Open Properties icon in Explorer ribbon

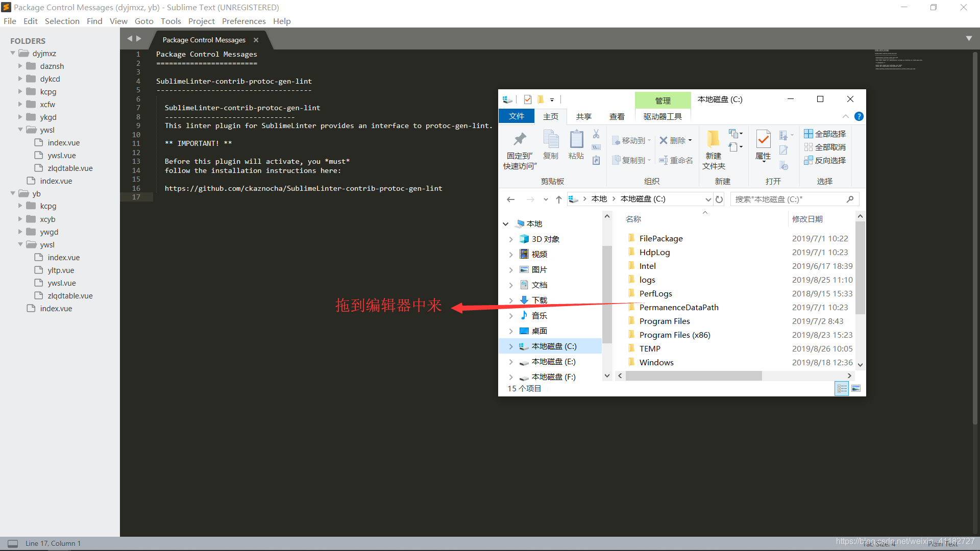(x=763, y=139)
